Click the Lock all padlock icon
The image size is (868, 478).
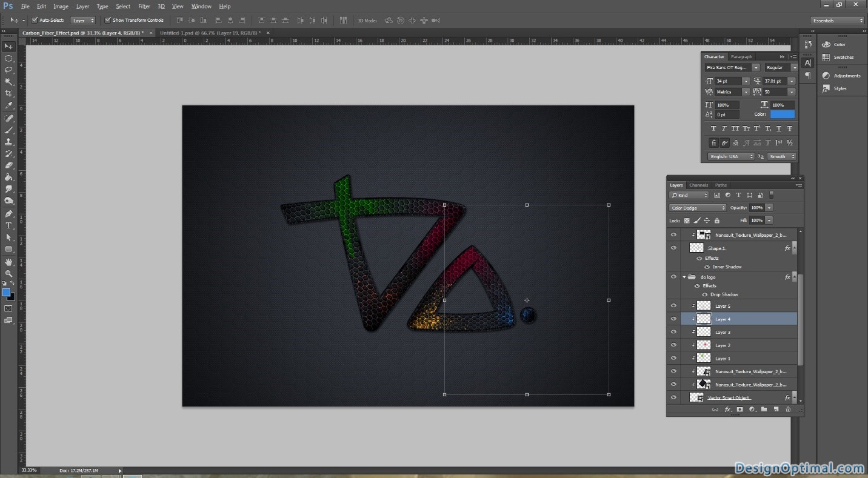pyautogui.click(x=717, y=221)
